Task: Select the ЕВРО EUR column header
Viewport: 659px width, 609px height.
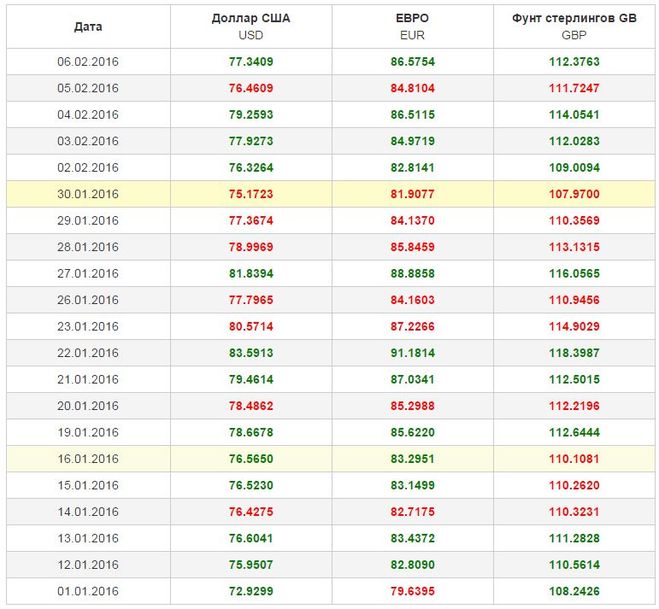Action: click(x=412, y=26)
